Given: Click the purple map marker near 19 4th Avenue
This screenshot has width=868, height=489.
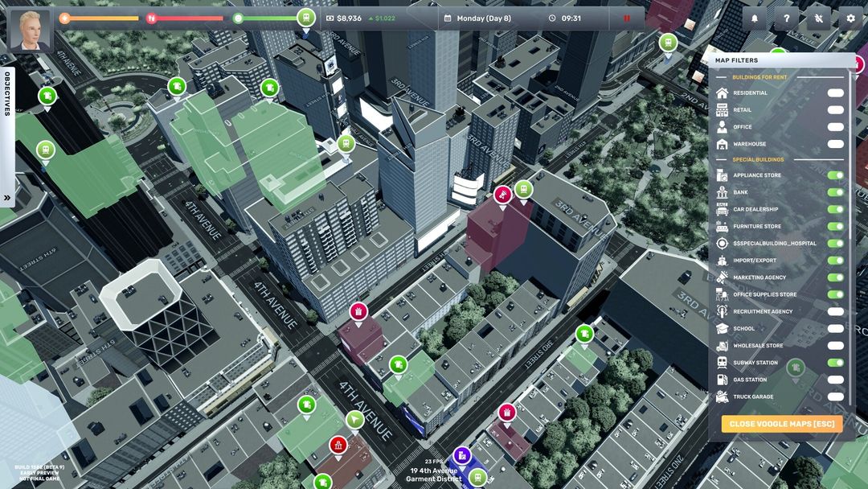Looking at the screenshot, I should [x=461, y=455].
